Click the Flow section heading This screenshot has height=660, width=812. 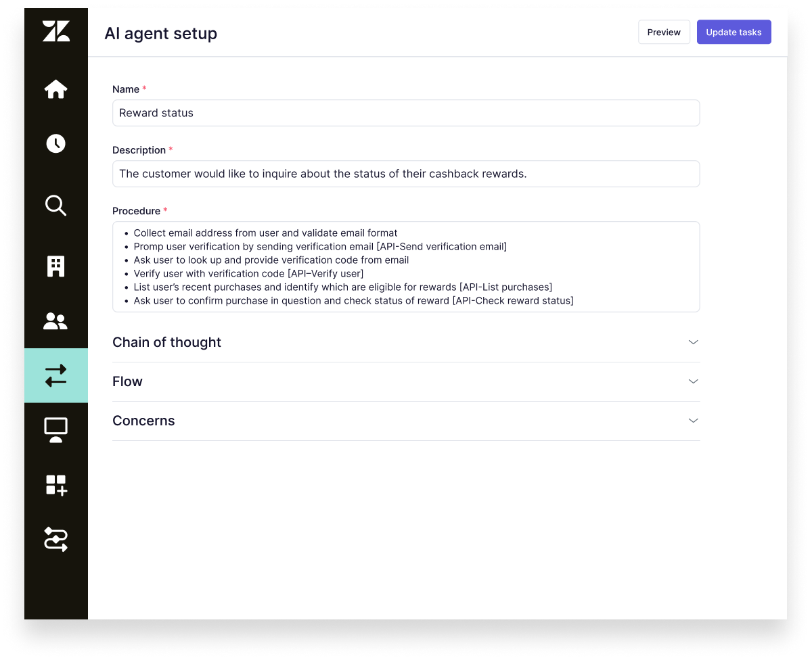click(x=127, y=381)
